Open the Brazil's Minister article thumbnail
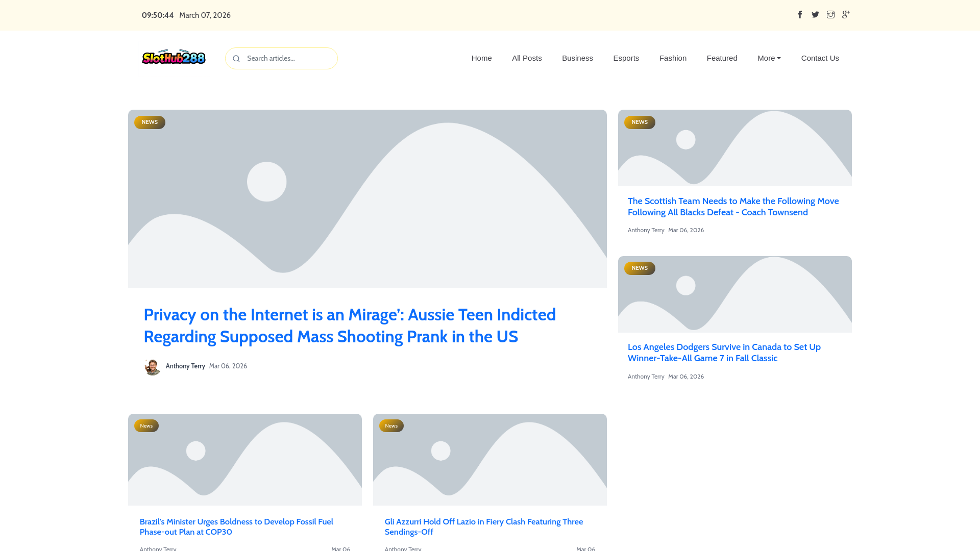 coord(245,460)
